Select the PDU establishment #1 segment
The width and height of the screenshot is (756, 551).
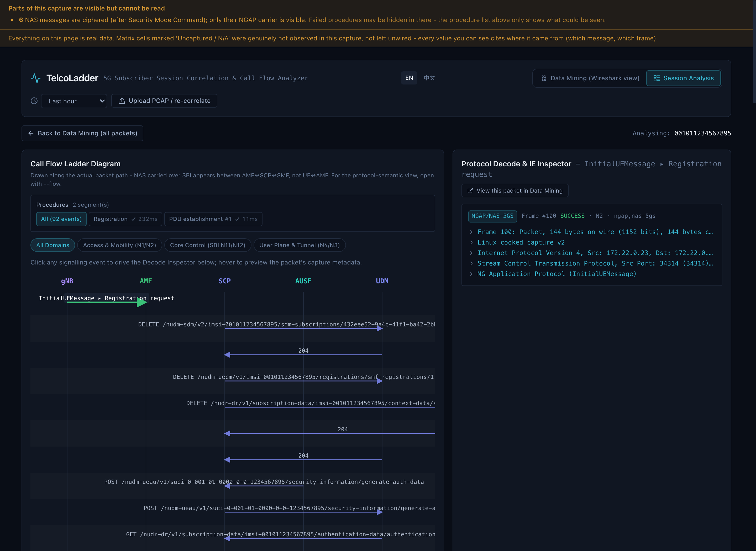click(213, 219)
